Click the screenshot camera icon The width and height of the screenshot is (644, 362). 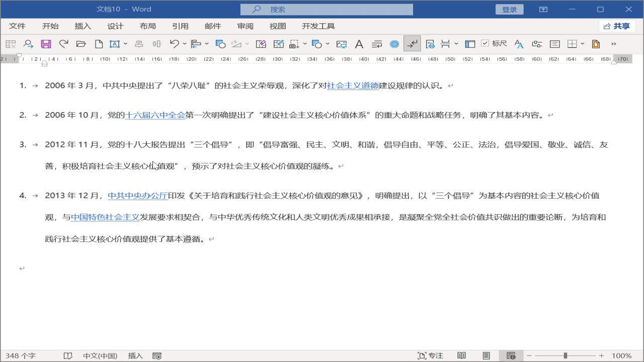coord(294,44)
